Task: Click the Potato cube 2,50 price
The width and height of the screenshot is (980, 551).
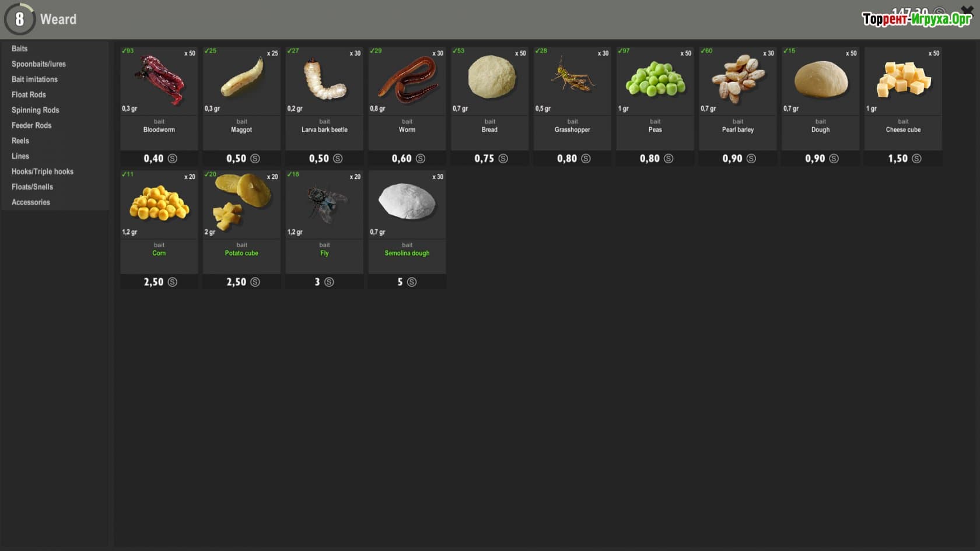Action: tap(242, 282)
